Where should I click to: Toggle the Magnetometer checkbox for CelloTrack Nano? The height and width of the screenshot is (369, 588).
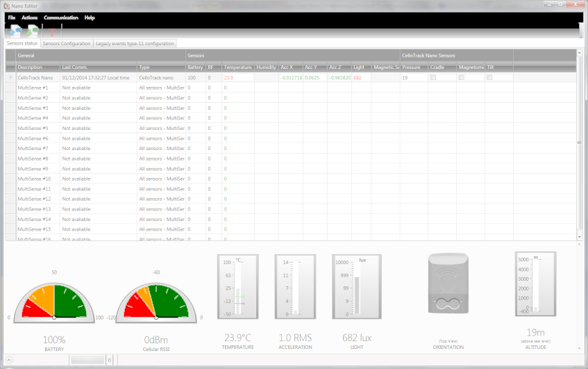point(461,77)
